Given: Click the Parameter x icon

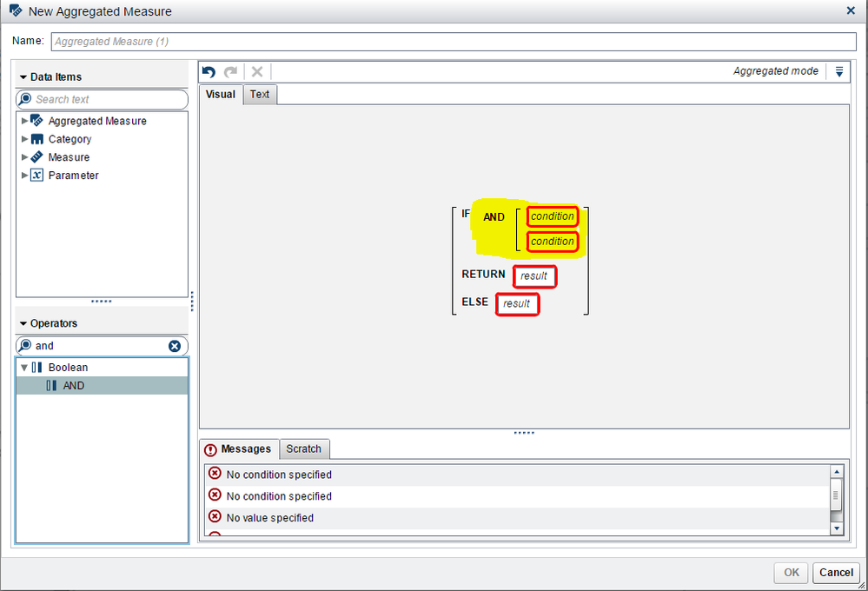Looking at the screenshot, I should coord(36,175).
